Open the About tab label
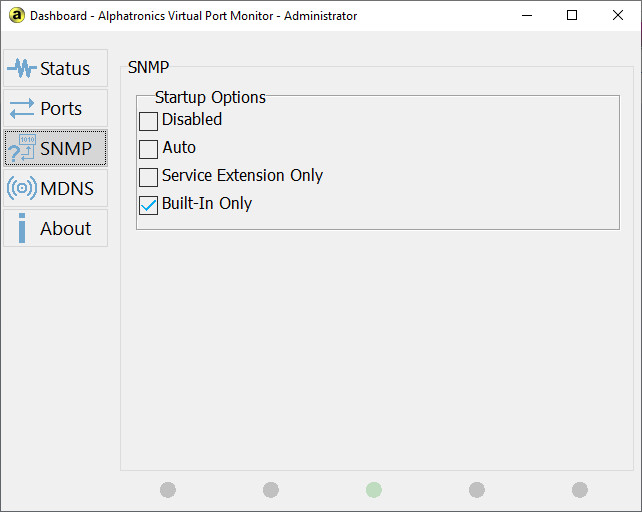 (x=65, y=228)
